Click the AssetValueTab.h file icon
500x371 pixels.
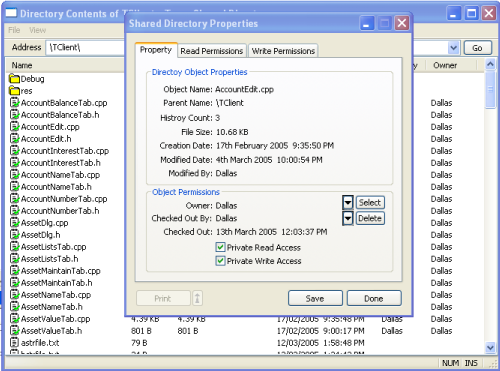tap(15, 331)
